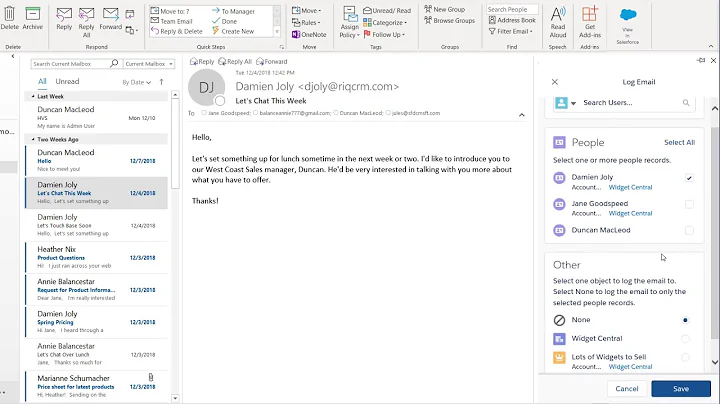The image size is (720, 404).
Task: Open By Date sort dropdown
Action: [136, 82]
